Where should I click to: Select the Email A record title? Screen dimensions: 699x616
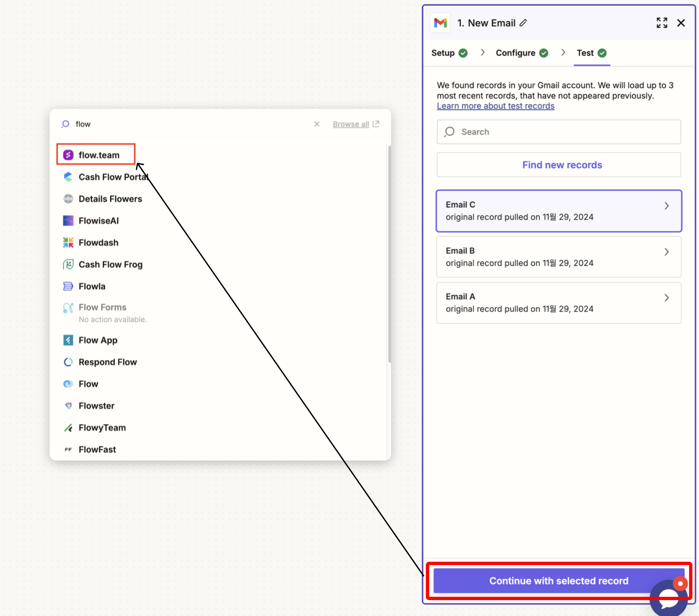click(460, 297)
